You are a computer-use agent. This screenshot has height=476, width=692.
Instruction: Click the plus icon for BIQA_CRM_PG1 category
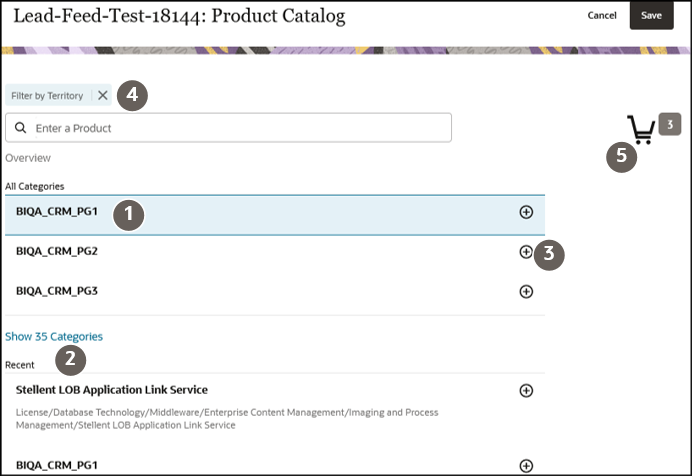tap(526, 212)
